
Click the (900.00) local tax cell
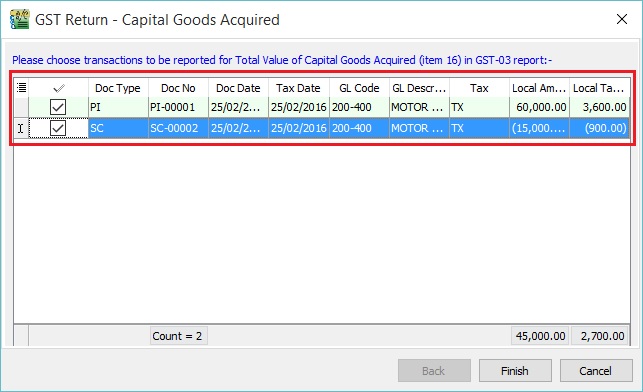pyautogui.click(x=599, y=128)
